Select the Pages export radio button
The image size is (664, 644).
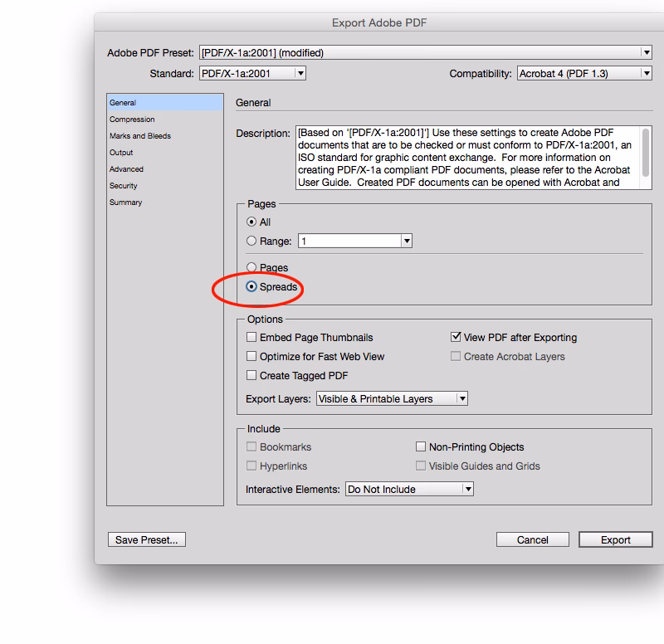[x=252, y=268]
